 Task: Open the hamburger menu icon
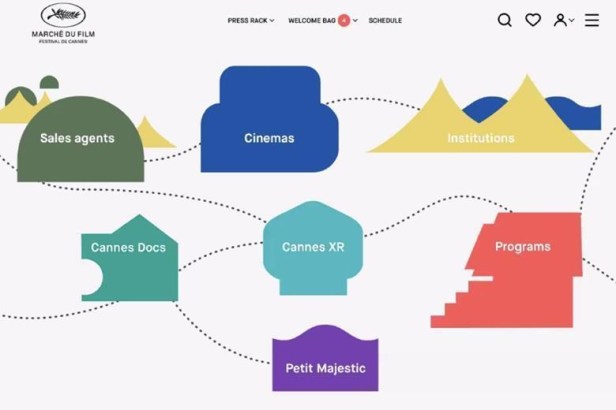(592, 20)
